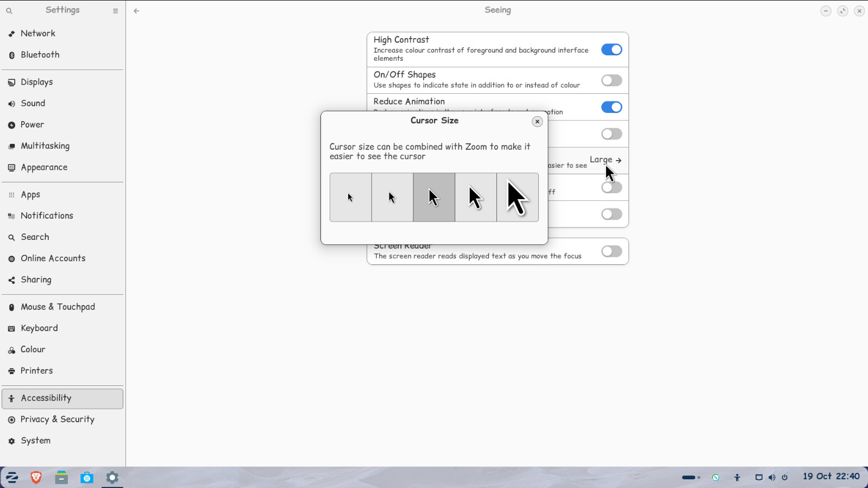The image size is (868, 488).
Task: Enable the Screen Reader switch
Action: 611,251
